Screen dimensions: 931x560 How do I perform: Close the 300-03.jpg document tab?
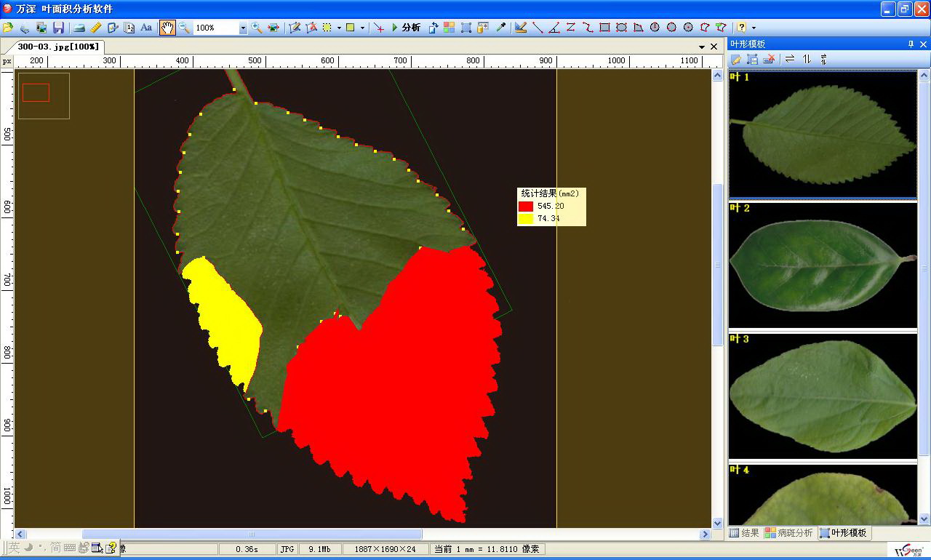pos(714,47)
